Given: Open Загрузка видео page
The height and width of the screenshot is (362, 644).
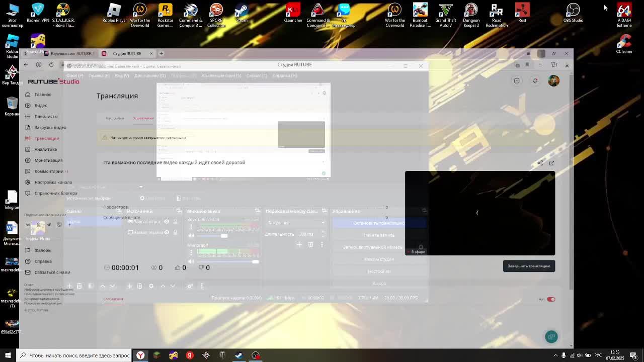Looking at the screenshot, I should (x=46, y=127).
